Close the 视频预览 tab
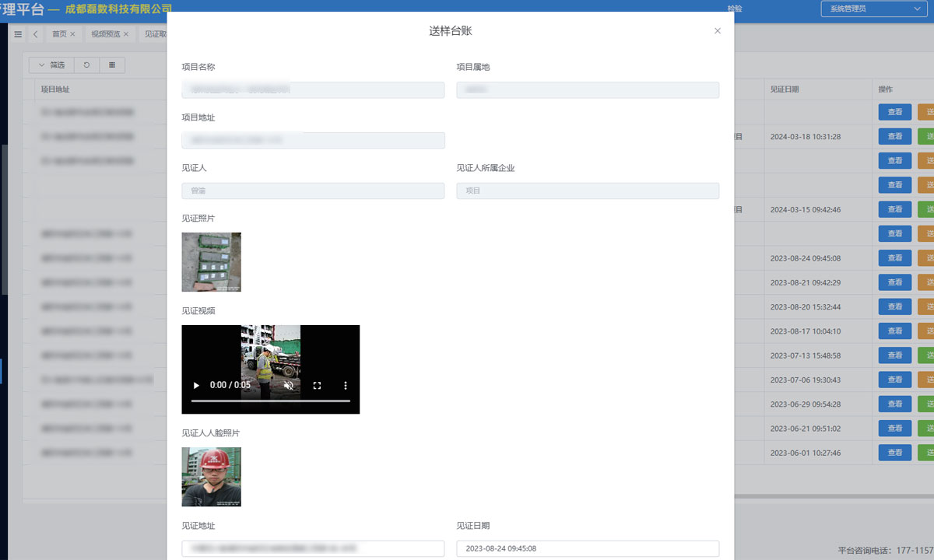The height and width of the screenshot is (560, 934). [x=126, y=34]
